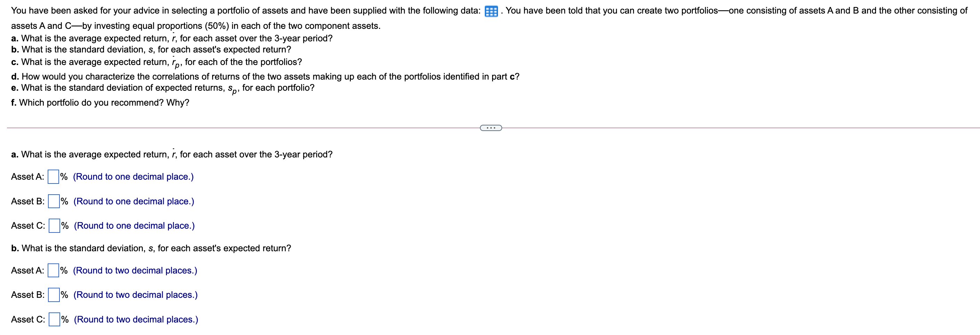
Task: Click the rounding hint next to Asset A
Action: click(133, 177)
